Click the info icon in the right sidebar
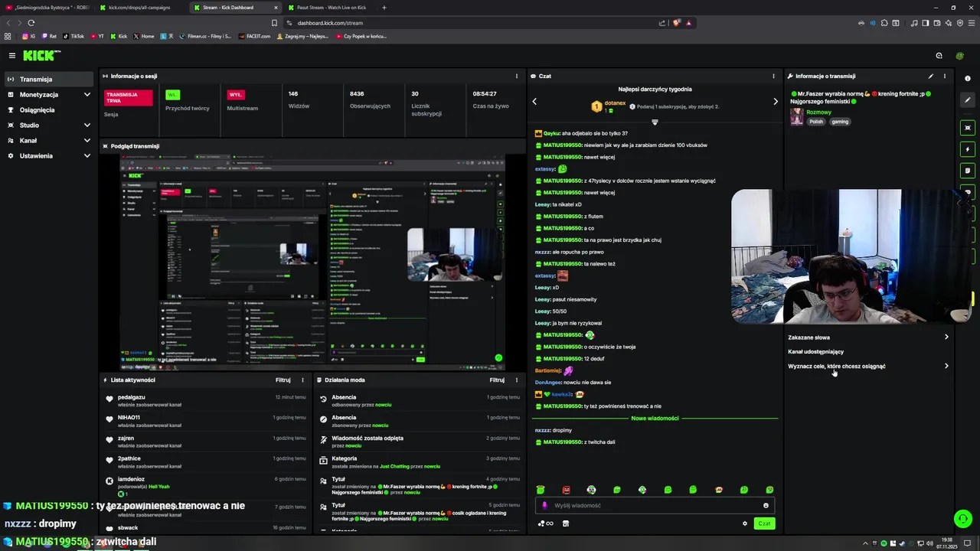The height and width of the screenshot is (551, 980). (x=968, y=78)
